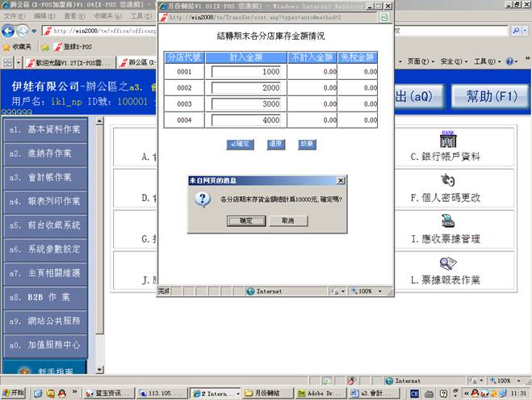Click the Favorites star icon
The height and width of the screenshot is (400, 532).
point(7,47)
